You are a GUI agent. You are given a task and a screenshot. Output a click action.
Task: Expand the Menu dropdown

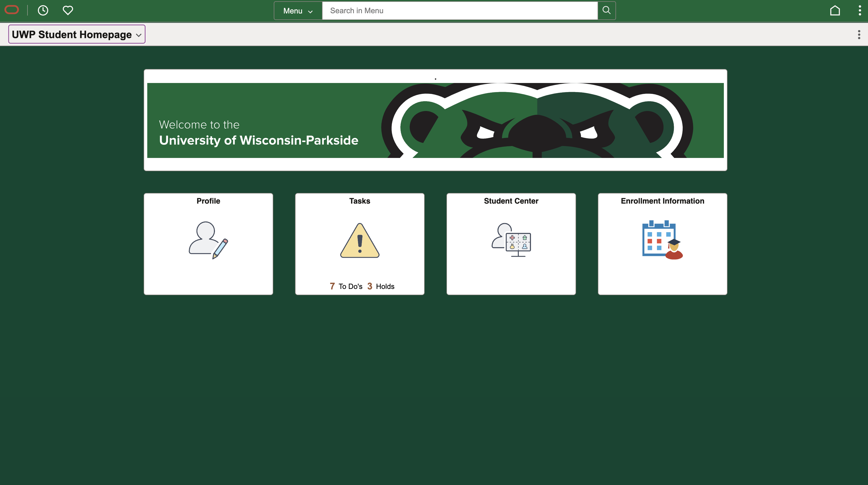click(x=298, y=11)
